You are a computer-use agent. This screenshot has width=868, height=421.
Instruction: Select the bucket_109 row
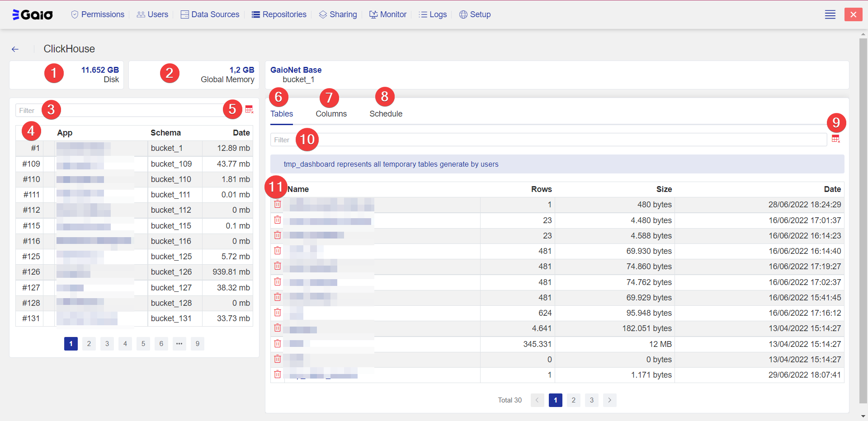click(x=134, y=164)
